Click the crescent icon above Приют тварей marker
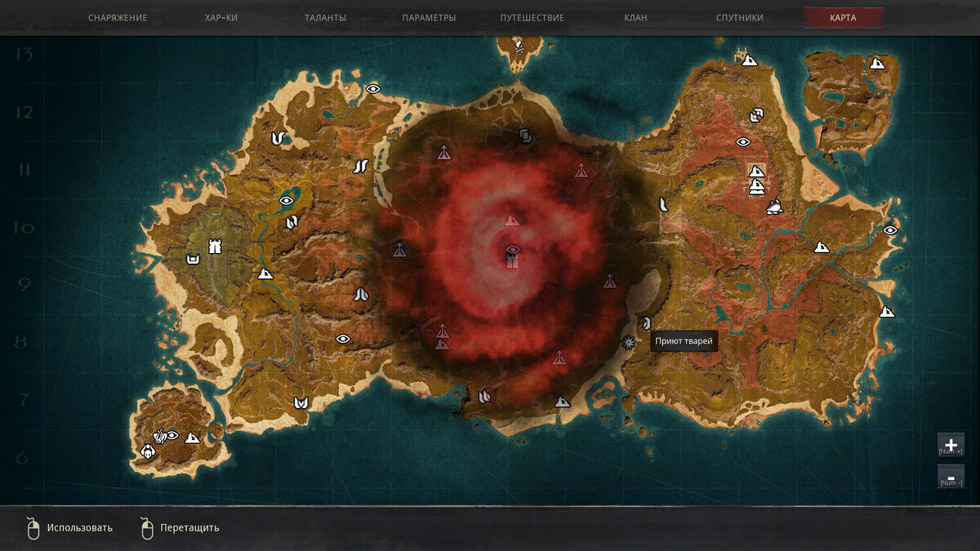Screen dimensions: 980x551 click(646, 323)
